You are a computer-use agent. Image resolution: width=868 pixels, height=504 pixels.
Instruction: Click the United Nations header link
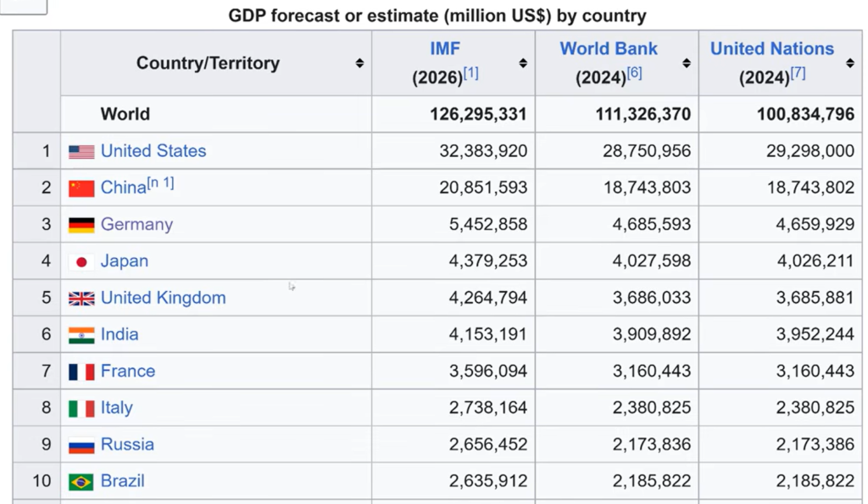[x=771, y=48]
